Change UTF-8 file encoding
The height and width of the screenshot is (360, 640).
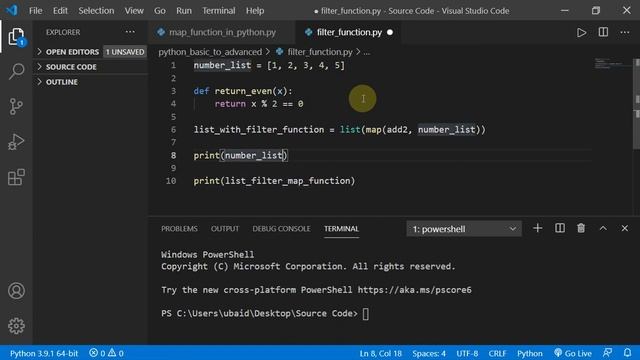click(x=467, y=353)
